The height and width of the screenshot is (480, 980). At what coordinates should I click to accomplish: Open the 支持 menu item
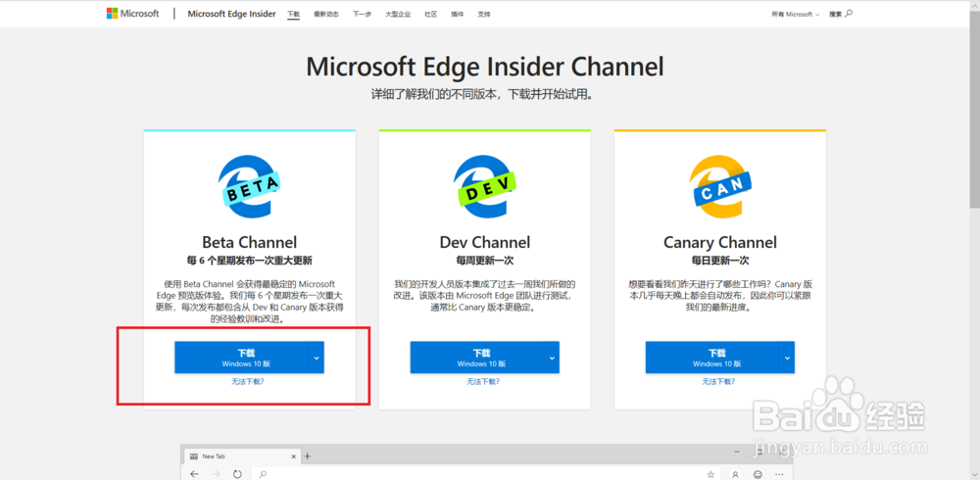coord(484,15)
